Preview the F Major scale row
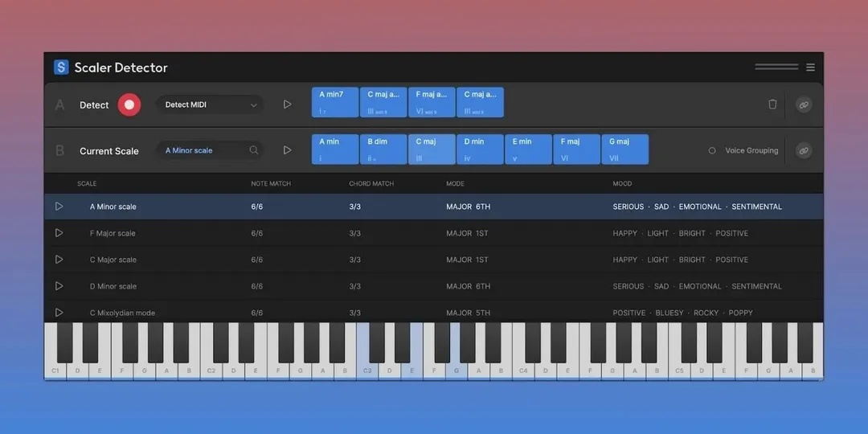The image size is (868, 434). coord(59,233)
